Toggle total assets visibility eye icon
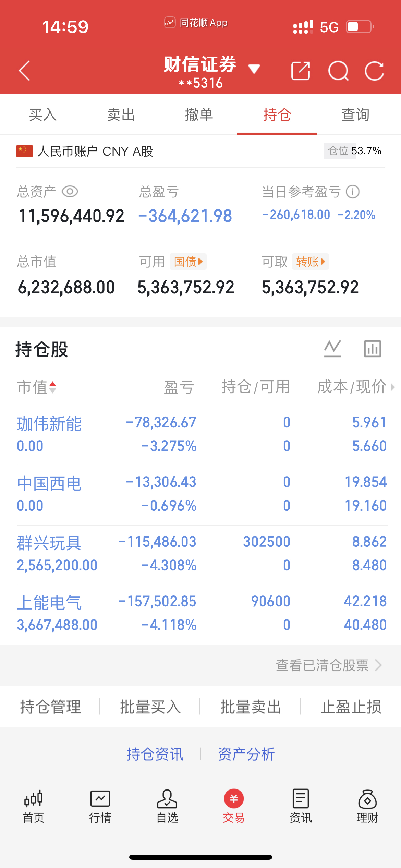 pyautogui.click(x=70, y=191)
